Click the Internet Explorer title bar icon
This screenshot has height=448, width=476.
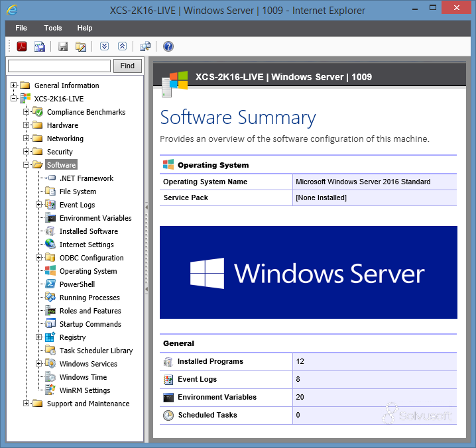(12, 10)
